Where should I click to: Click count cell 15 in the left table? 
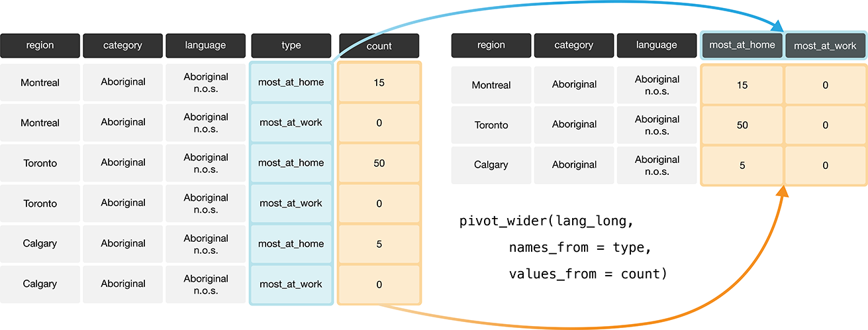tap(379, 83)
